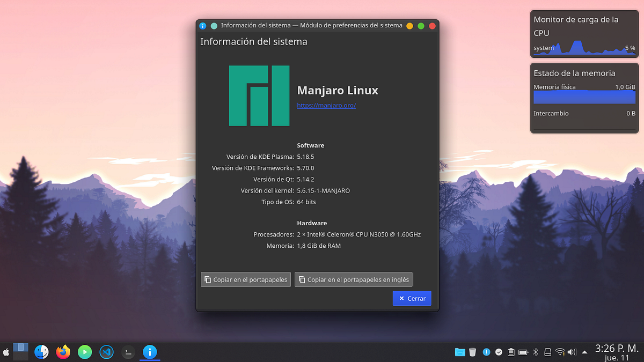
Task: Click the 3:26 P. M. clock
Action: click(617, 348)
